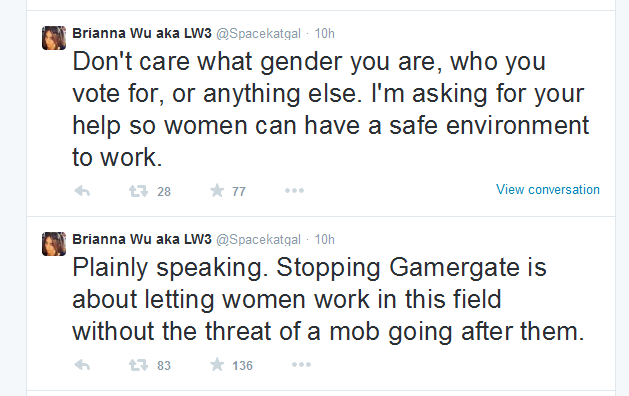Open Brianna Wu's profile from first tweet name
Image resolution: width=629 pixels, height=396 pixels.
(142, 33)
